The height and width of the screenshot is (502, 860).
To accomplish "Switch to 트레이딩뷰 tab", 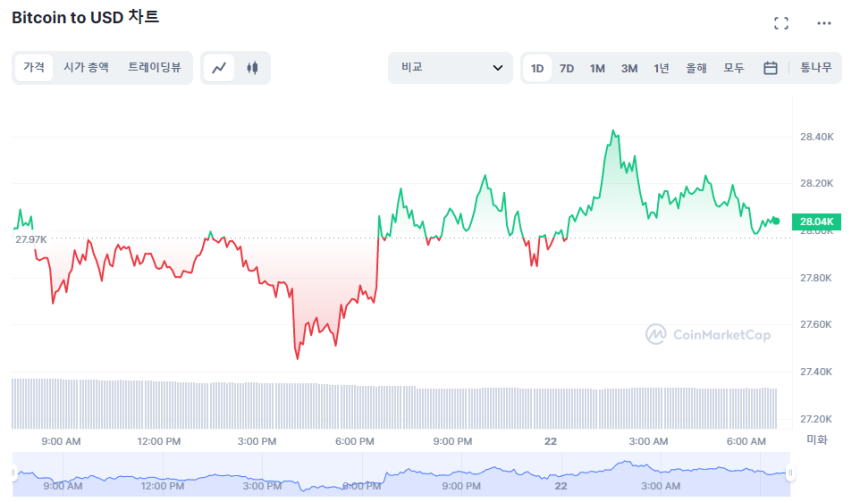I will (154, 68).
